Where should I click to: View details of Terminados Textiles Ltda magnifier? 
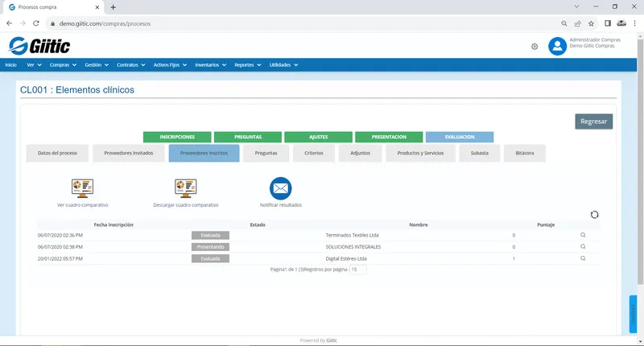(583, 235)
